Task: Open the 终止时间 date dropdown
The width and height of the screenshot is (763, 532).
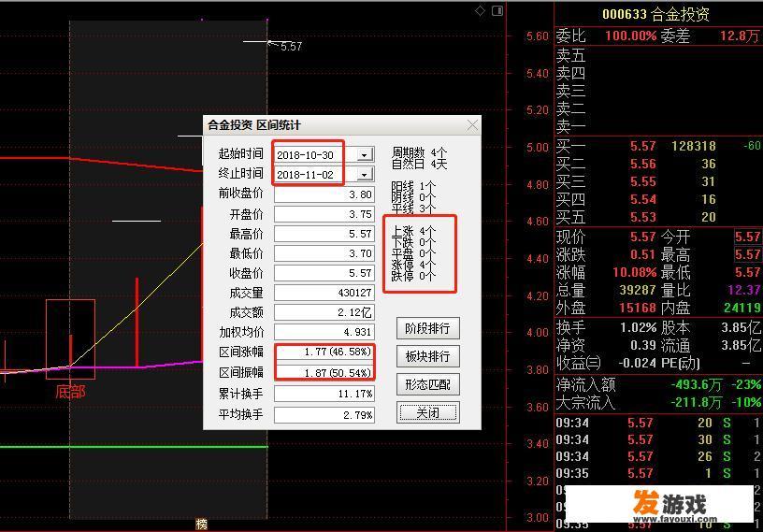Action: click(x=365, y=174)
